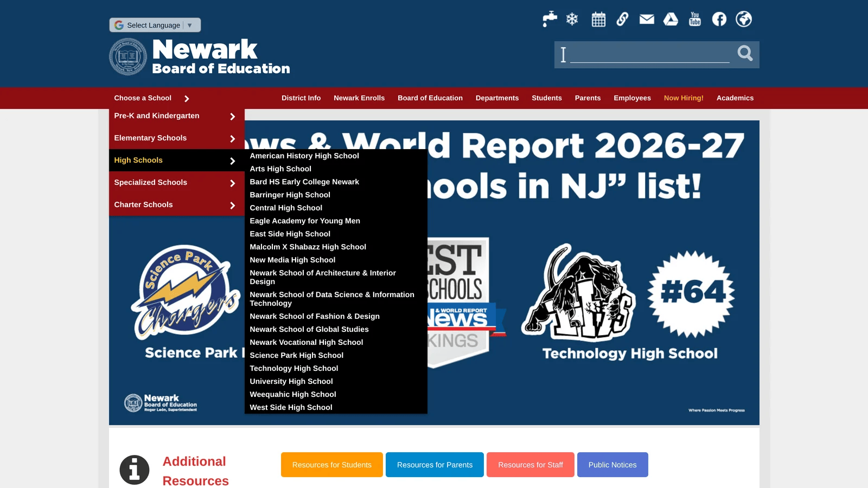The height and width of the screenshot is (488, 868).
Task: Open Board of Education menu
Action: 430,98
